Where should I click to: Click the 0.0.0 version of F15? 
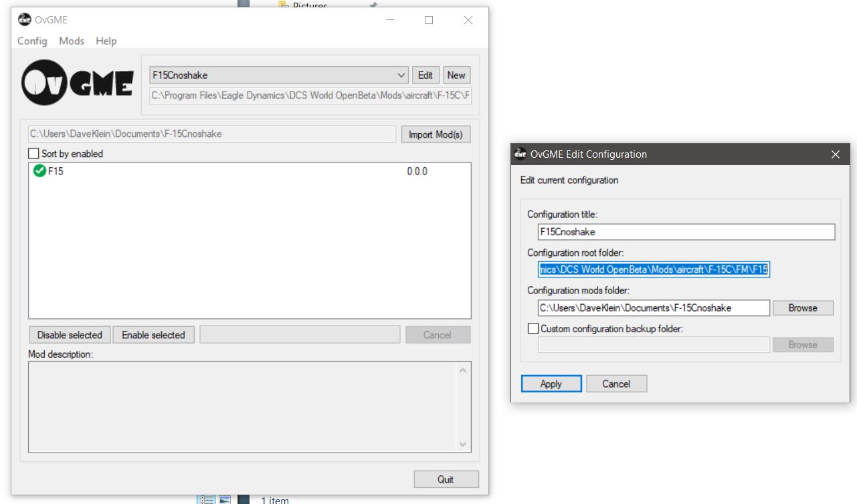click(x=417, y=171)
